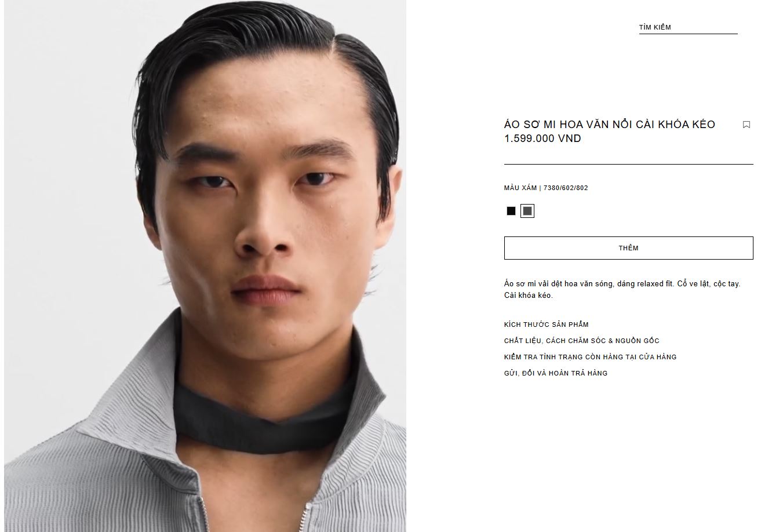Viewport: 761px width, 532px height.
Task: Expand KÍCH THƯỚC SẢN PHẨM section
Action: click(x=546, y=325)
